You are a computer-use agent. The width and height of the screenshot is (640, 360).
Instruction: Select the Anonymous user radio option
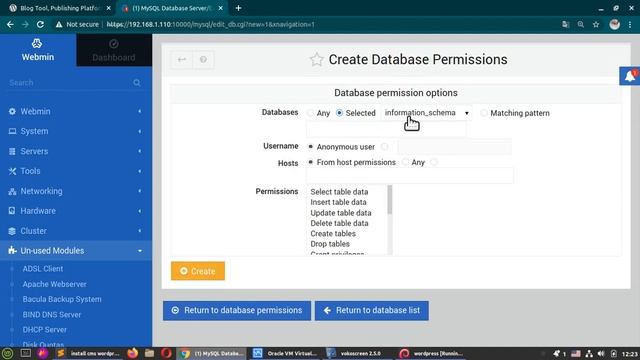311,146
